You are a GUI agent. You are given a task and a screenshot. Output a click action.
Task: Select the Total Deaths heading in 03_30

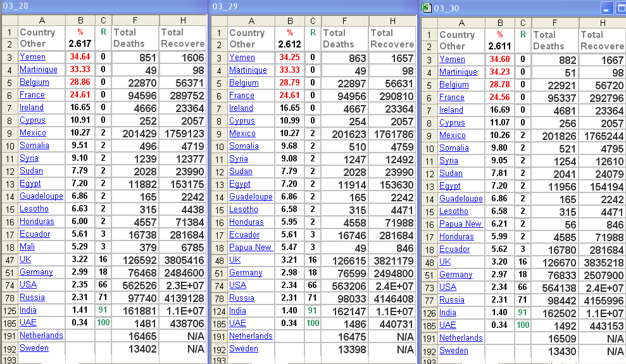554,41
